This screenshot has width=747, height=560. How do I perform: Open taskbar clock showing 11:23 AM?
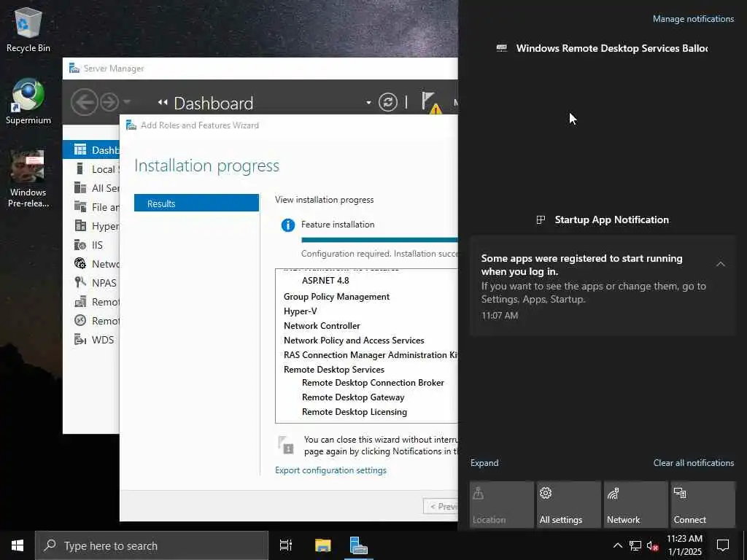click(x=684, y=545)
